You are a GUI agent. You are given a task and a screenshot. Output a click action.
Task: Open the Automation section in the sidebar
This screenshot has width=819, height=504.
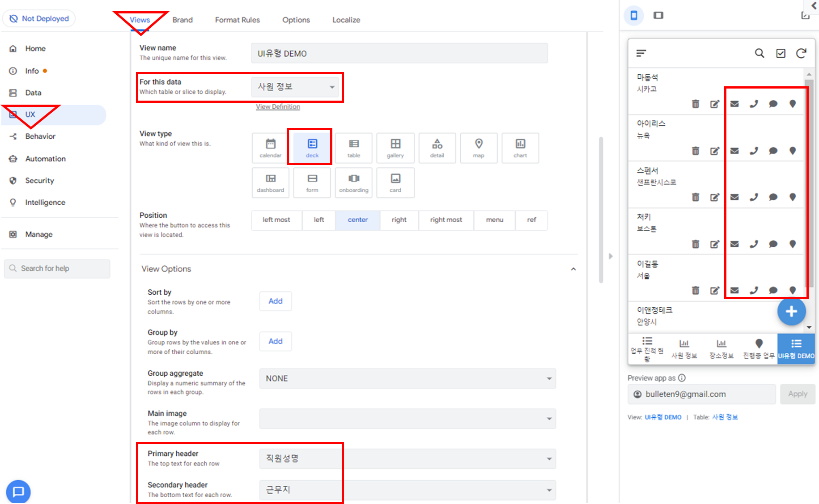(45, 159)
